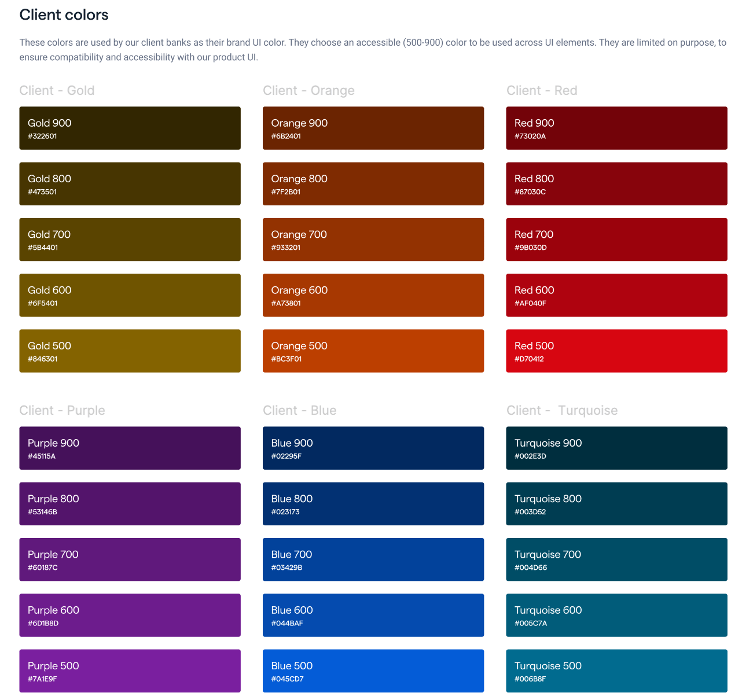Select the Blue 700 swatch
This screenshot has width=742, height=700.
[373, 559]
